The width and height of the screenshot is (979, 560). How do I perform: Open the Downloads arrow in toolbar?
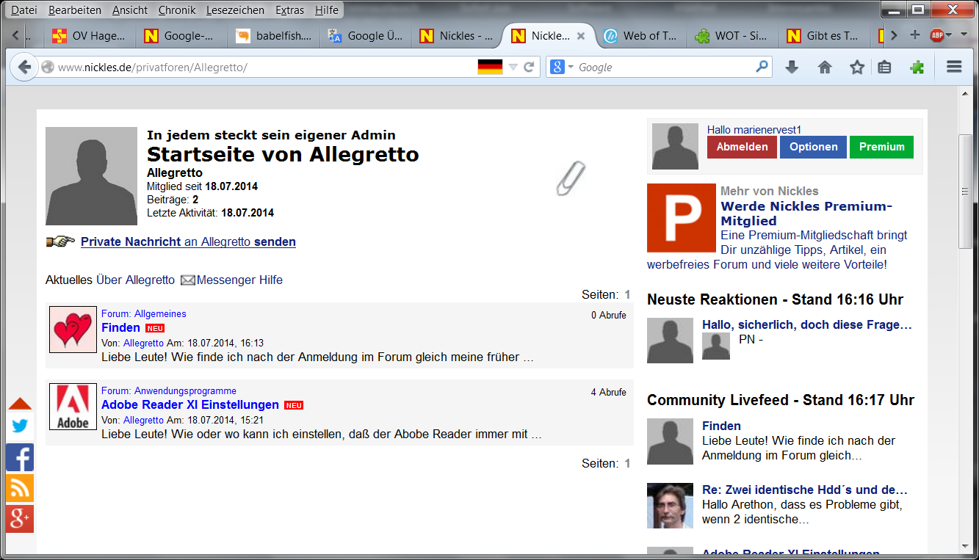coord(792,68)
